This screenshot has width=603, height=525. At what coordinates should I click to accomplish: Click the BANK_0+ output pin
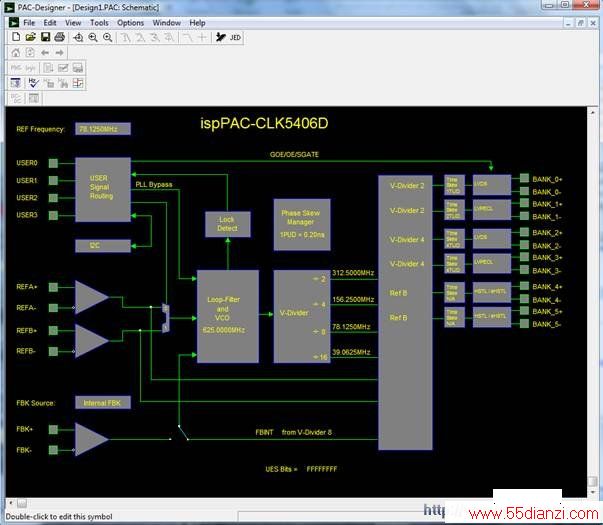pos(524,178)
